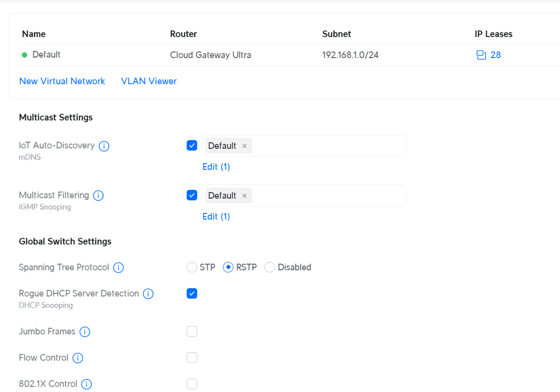
Task: Uncheck the Multicast Filtering checkbox
Action: pyautogui.click(x=192, y=195)
